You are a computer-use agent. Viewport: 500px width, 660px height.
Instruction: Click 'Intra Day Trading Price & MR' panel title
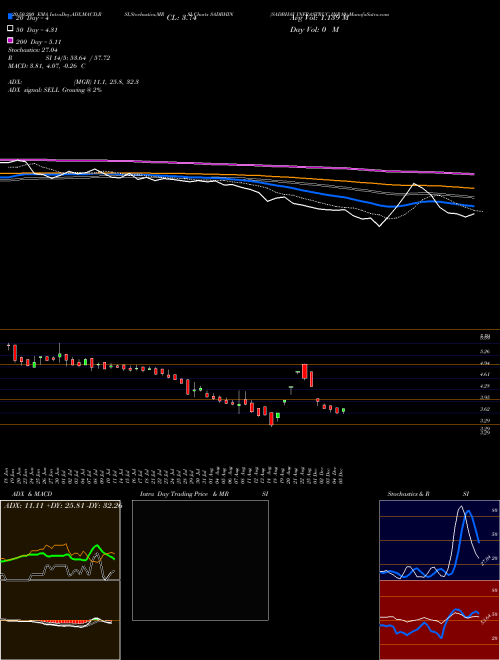click(x=184, y=494)
